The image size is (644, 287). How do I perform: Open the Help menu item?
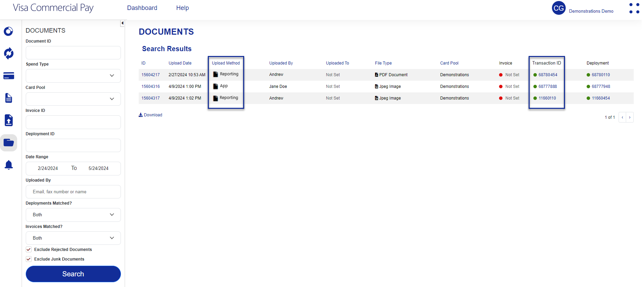click(182, 8)
